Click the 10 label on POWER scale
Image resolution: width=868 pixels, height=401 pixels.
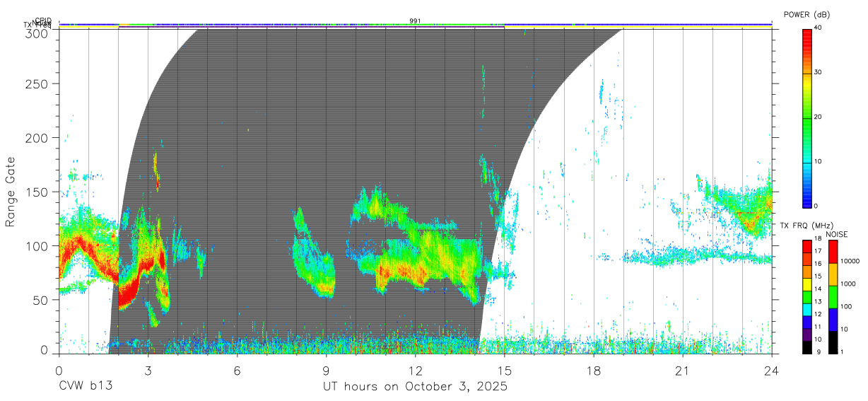pos(819,162)
